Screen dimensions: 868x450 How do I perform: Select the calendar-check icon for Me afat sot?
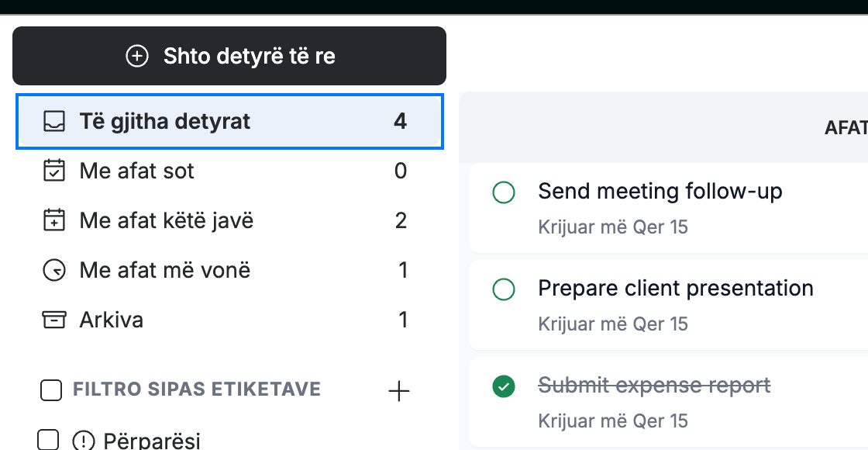(x=54, y=171)
